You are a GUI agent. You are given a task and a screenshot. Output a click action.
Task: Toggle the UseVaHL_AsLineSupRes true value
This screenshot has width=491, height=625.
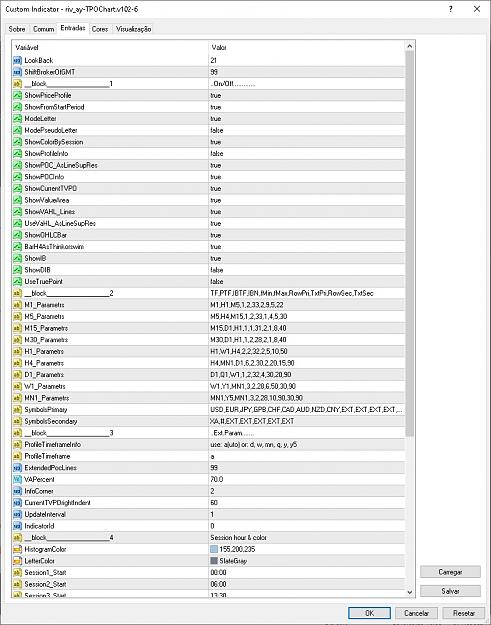tap(216, 223)
